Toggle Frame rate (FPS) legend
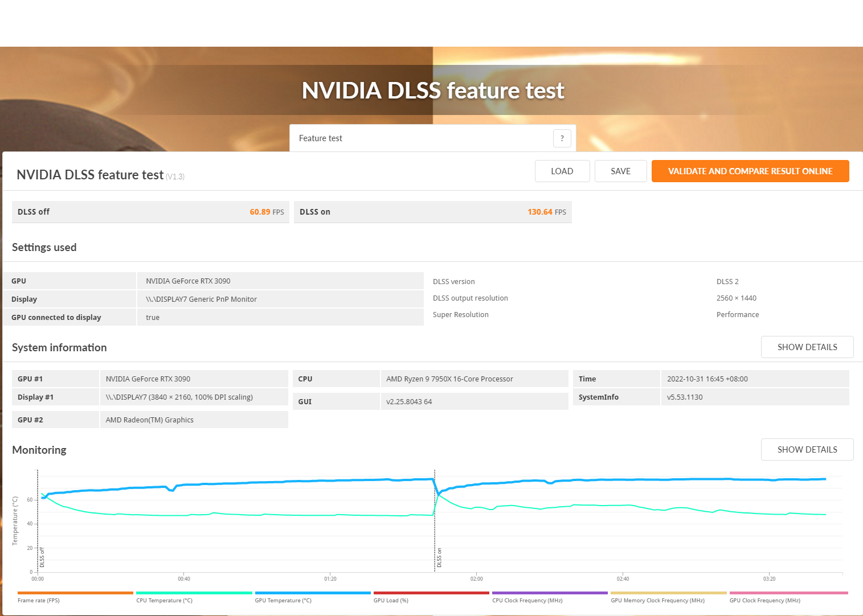863x616 pixels. [x=75, y=598]
